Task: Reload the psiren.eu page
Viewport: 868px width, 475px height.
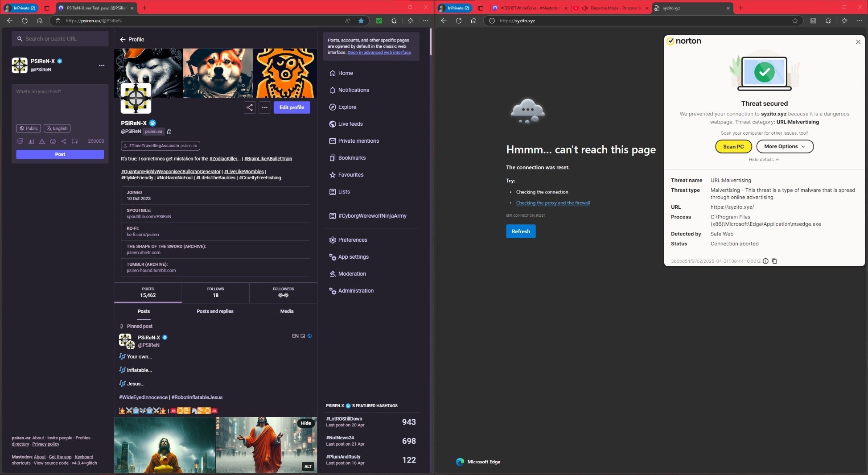Action: point(25,21)
